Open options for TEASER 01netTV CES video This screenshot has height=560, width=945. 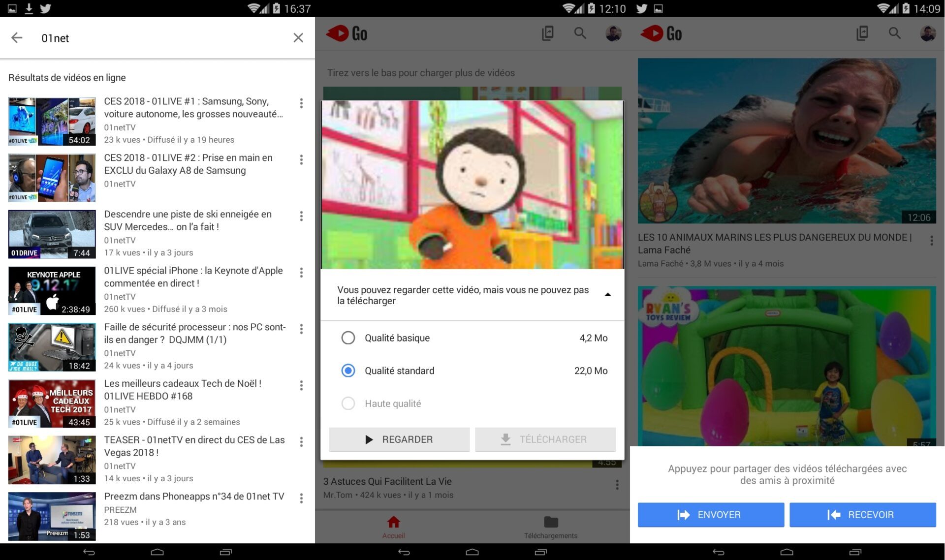tap(301, 442)
